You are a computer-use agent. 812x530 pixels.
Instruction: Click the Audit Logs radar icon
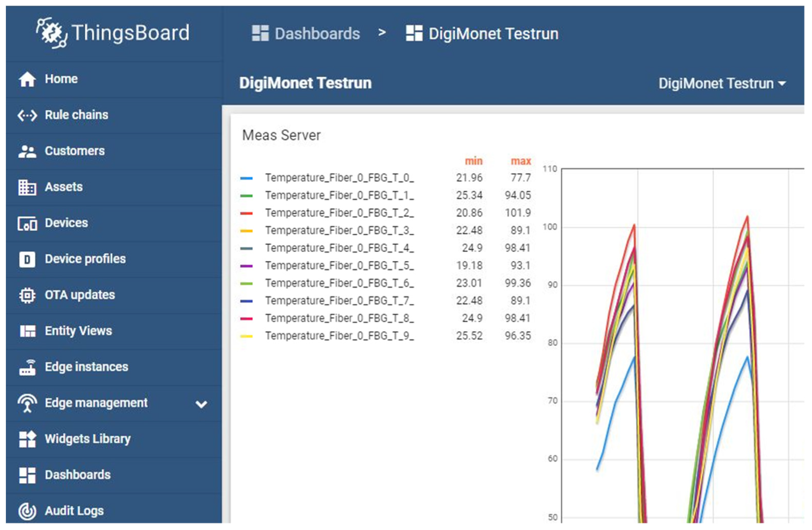27,511
